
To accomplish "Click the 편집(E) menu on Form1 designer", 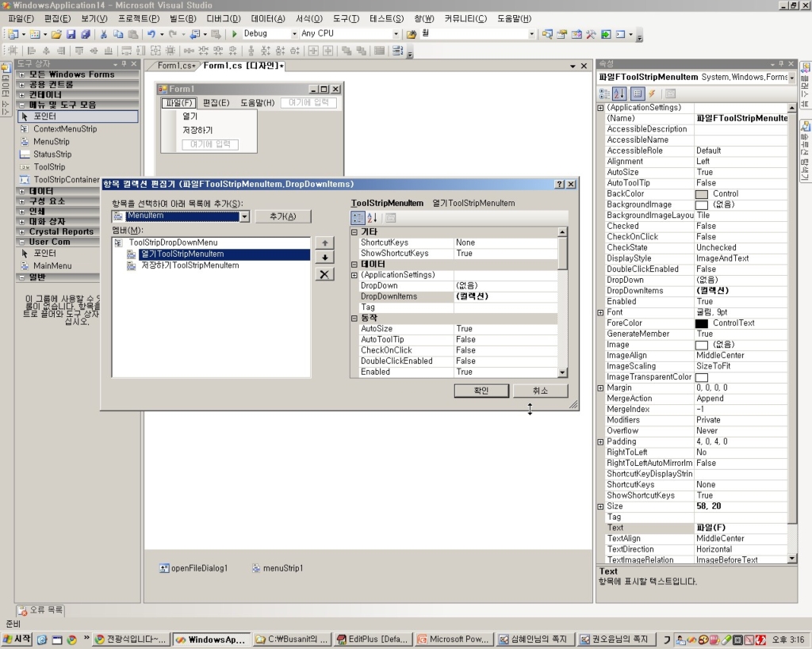I will pyautogui.click(x=216, y=102).
